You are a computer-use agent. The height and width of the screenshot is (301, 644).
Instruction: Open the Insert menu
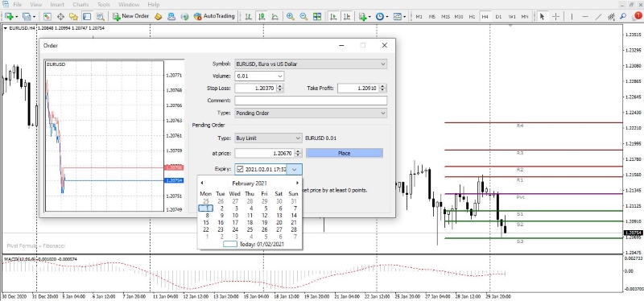click(x=57, y=5)
